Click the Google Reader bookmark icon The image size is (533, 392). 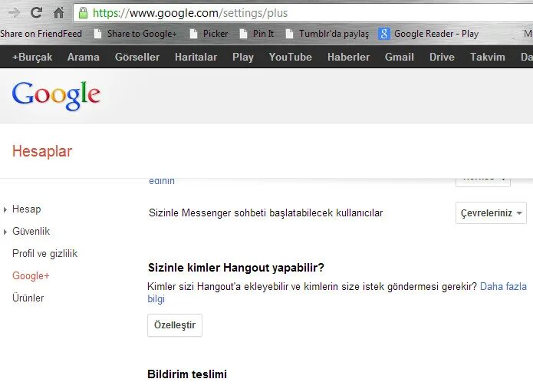[x=383, y=34]
